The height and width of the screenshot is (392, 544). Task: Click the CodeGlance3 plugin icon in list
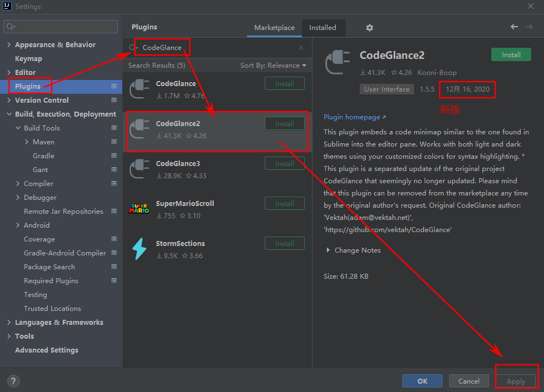click(x=139, y=169)
